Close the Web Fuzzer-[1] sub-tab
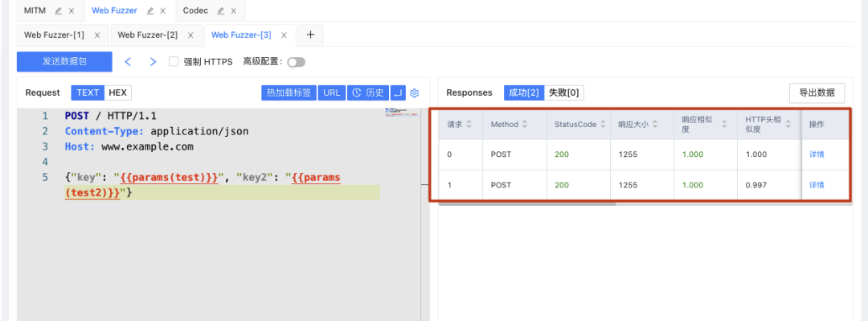This screenshot has height=321, width=868. pos(97,35)
